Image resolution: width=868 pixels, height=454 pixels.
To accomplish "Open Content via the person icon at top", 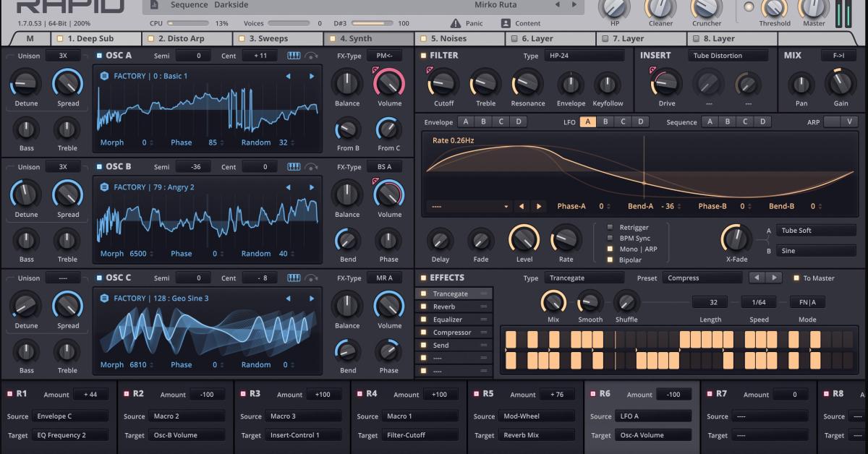I will 508,22.
